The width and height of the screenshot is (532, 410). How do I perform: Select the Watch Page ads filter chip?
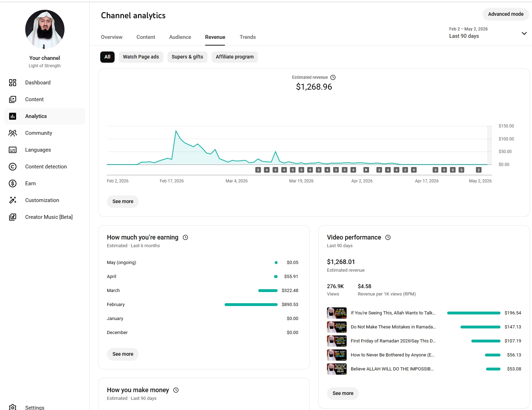point(141,57)
